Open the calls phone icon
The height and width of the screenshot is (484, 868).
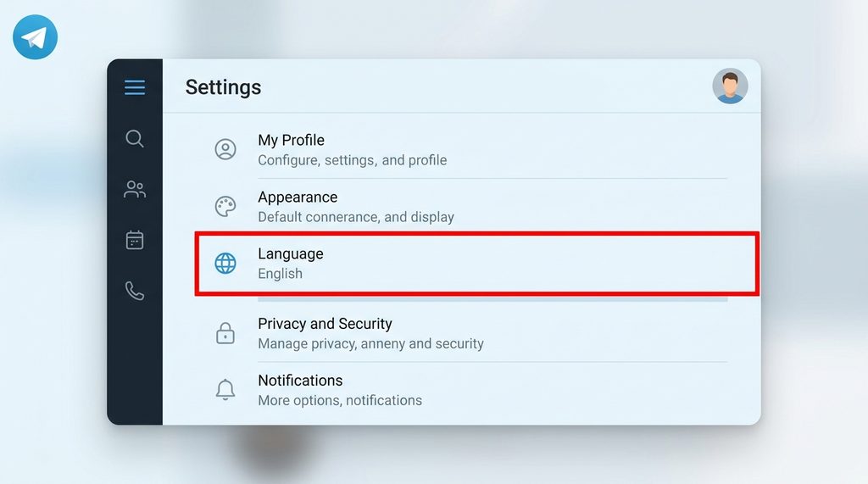[x=135, y=292]
